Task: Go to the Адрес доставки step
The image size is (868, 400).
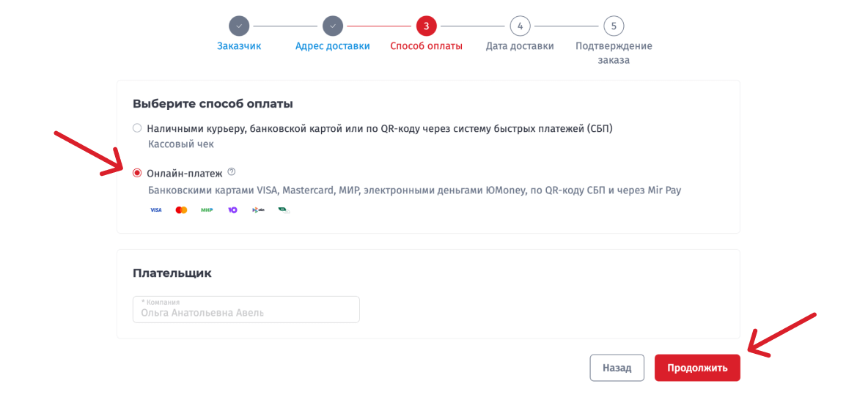Action: click(333, 46)
